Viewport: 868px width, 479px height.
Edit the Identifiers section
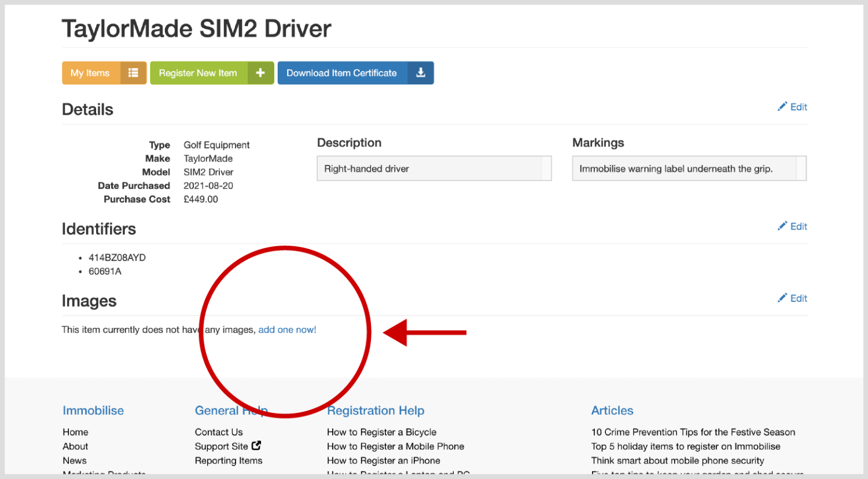[x=792, y=226]
